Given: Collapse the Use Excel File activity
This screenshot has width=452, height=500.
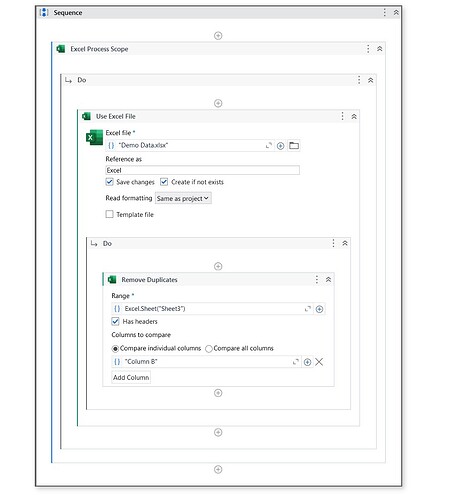Looking at the screenshot, I should pos(354,116).
